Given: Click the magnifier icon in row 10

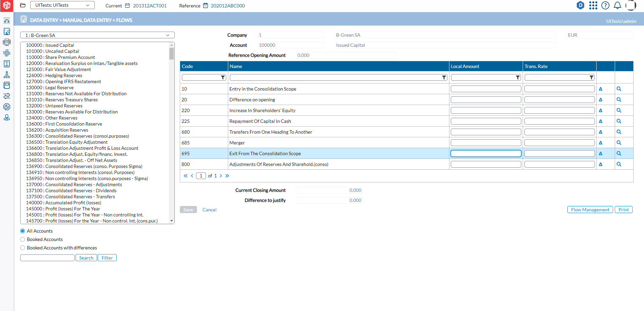Looking at the screenshot, I should coord(619,89).
